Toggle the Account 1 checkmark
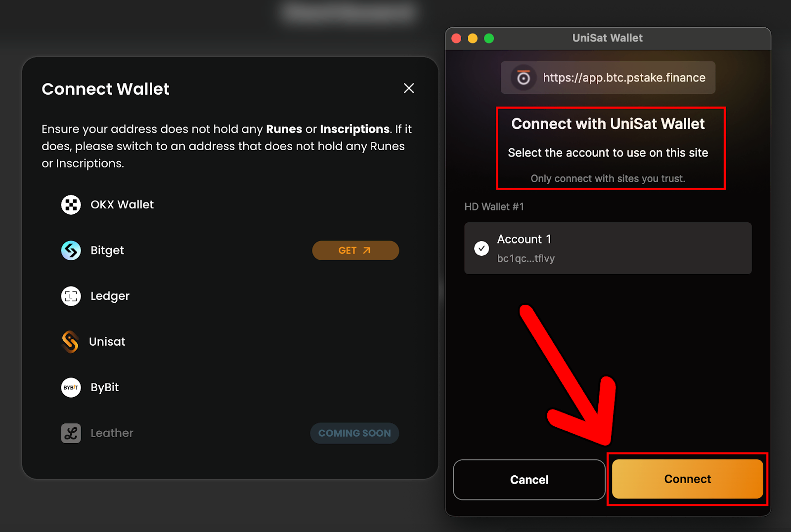791x532 pixels. coord(481,248)
